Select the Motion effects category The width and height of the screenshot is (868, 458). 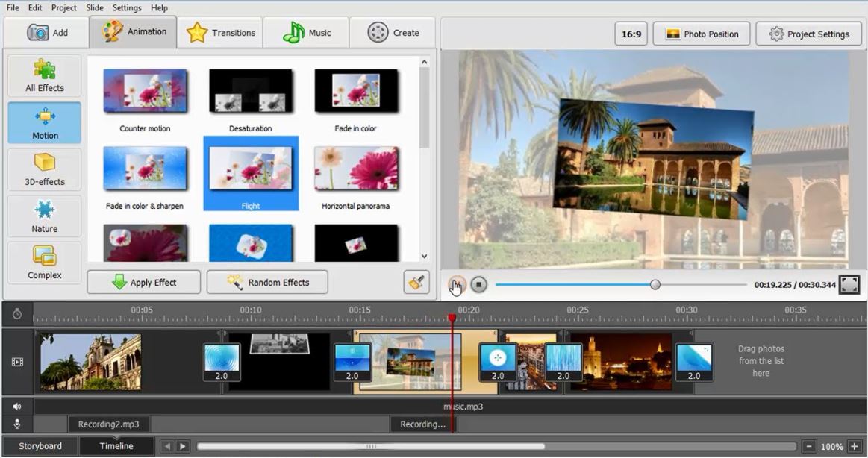tap(43, 122)
